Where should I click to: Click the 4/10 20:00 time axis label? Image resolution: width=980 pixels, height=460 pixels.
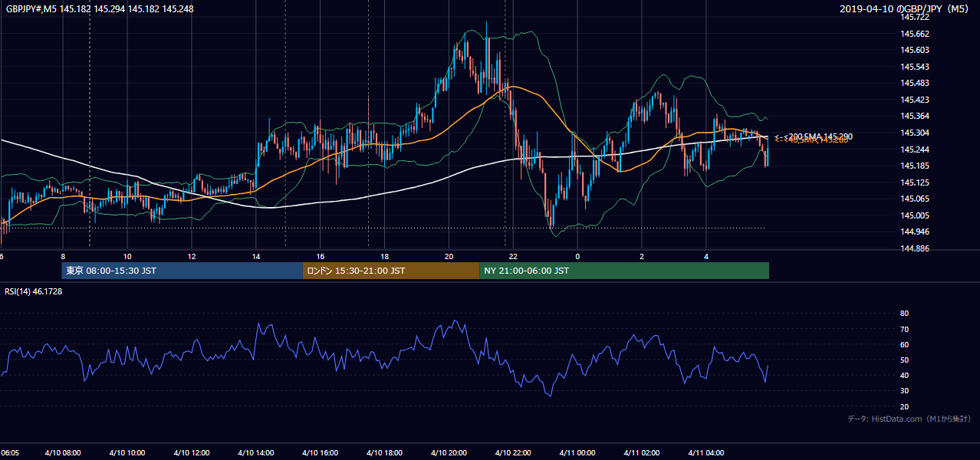[x=449, y=452]
